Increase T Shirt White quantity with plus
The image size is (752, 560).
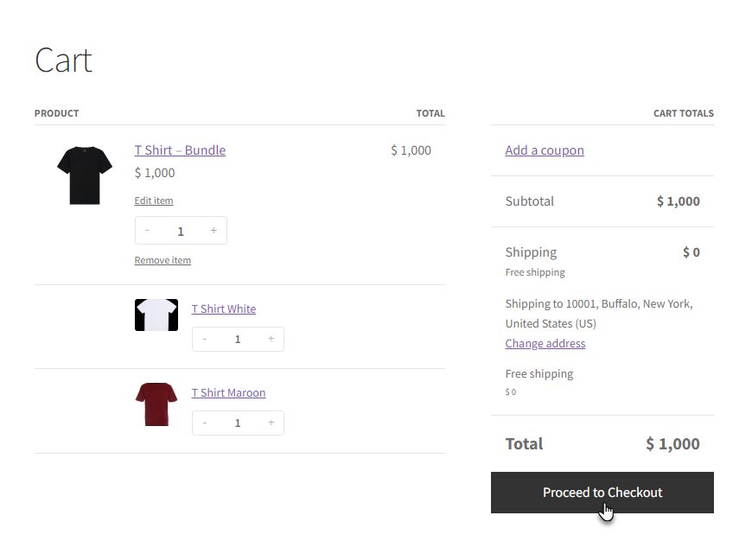pyautogui.click(x=271, y=339)
